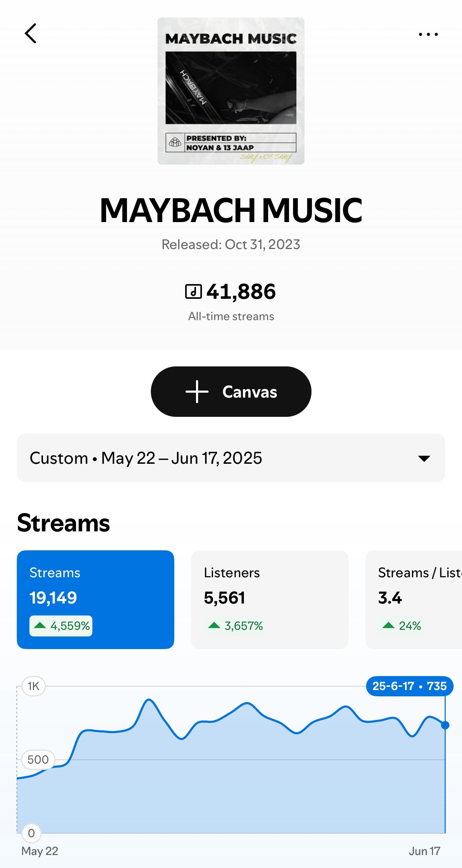462x868 pixels.
Task: Tap the Maybach logo on cover art
Action: [x=175, y=142]
